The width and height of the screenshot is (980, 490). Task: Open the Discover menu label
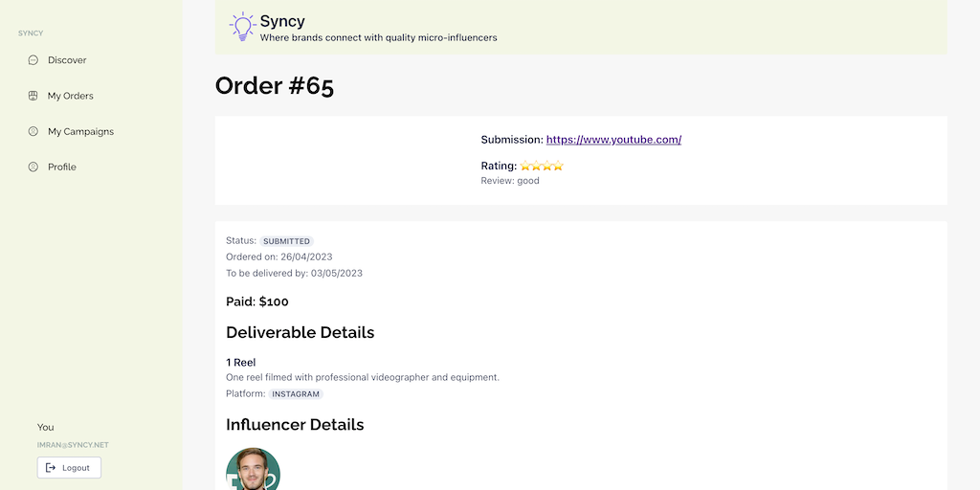(67, 60)
